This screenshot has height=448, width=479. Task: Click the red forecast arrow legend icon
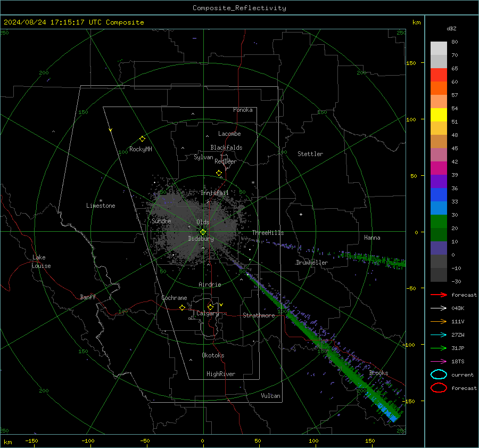tap(439, 295)
